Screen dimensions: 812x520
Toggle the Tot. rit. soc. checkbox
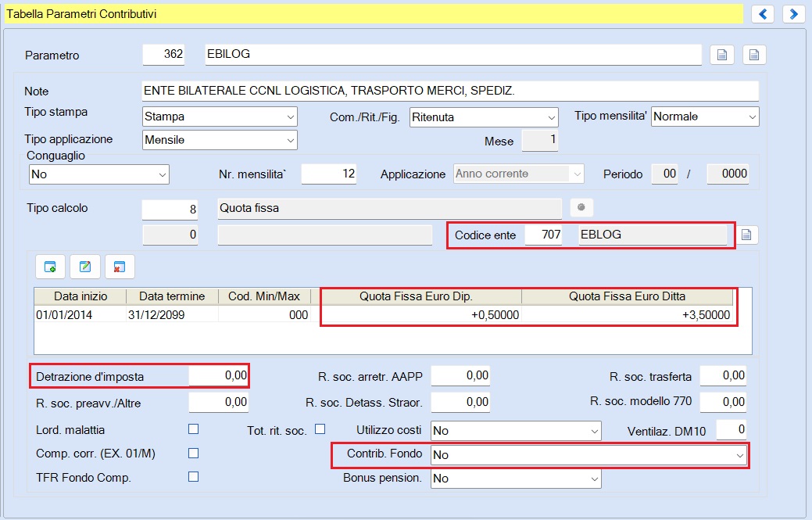pos(320,429)
